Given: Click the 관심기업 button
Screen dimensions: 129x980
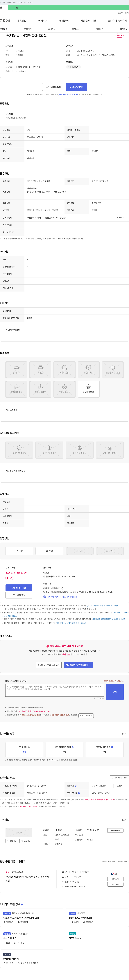Looking at the screenshot, I should pyautogui.click(x=12, y=841).
